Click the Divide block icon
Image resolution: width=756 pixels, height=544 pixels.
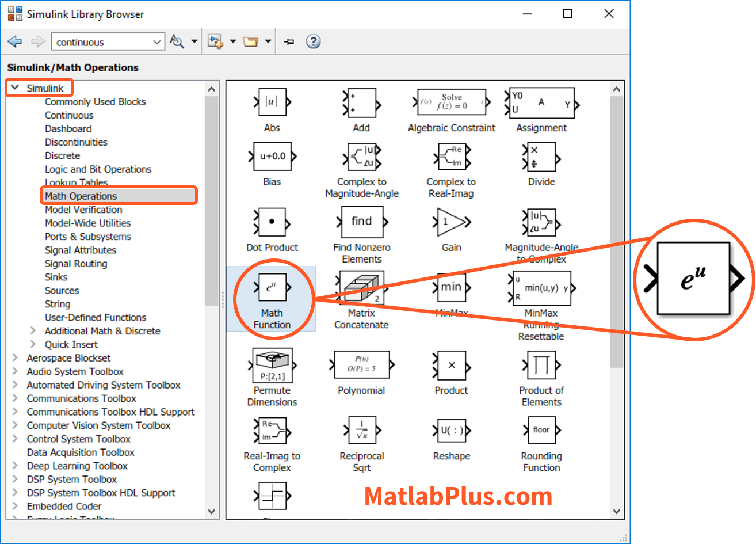[x=541, y=157]
